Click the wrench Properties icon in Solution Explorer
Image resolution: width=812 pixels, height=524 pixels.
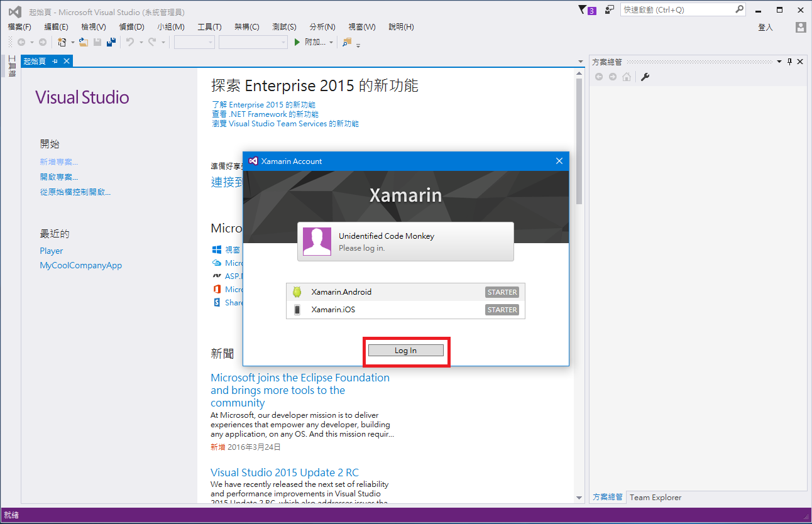click(645, 77)
